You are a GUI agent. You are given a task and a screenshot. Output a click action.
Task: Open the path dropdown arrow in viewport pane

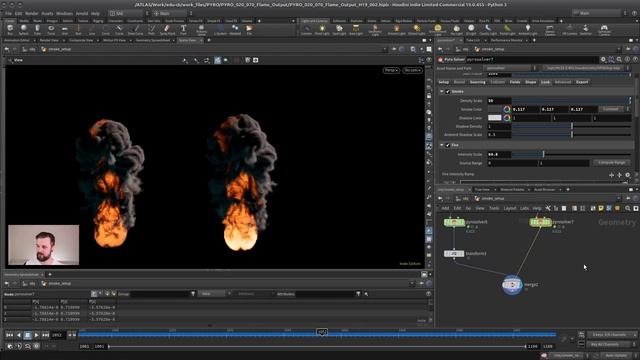[x=384, y=49]
